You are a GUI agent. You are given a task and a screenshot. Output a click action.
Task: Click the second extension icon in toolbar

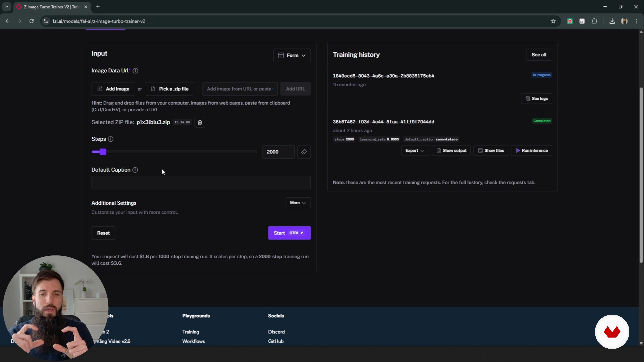point(582,21)
